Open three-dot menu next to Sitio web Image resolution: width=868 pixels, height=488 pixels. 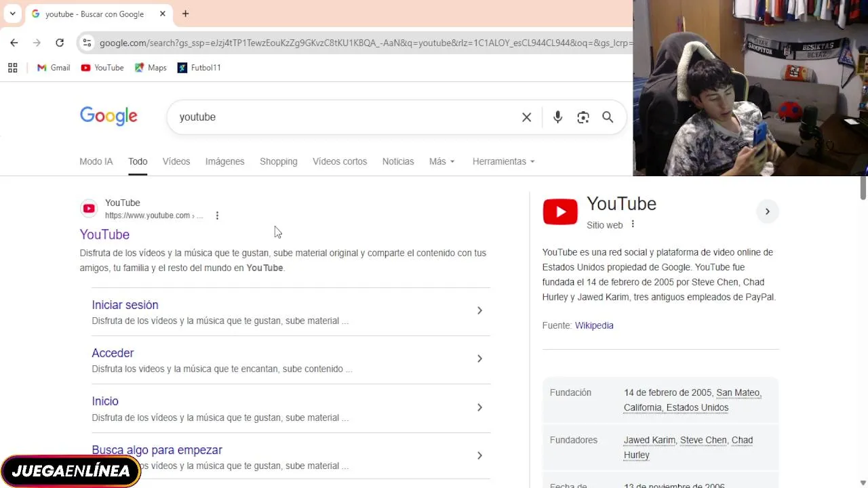633,224
